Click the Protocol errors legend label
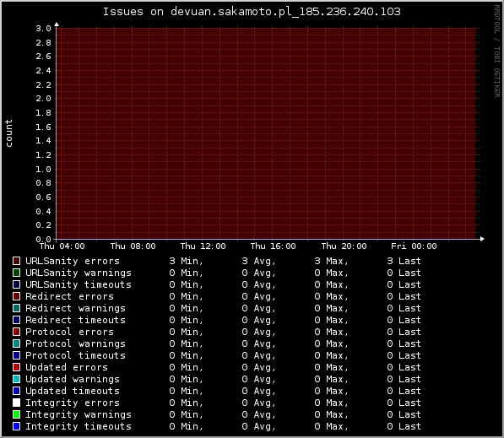The image size is (504, 438). point(69,332)
